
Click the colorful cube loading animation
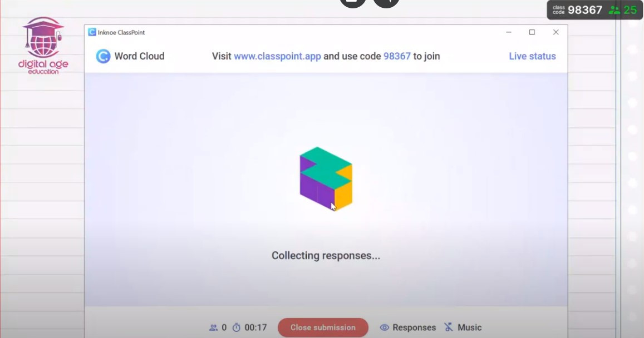326,179
